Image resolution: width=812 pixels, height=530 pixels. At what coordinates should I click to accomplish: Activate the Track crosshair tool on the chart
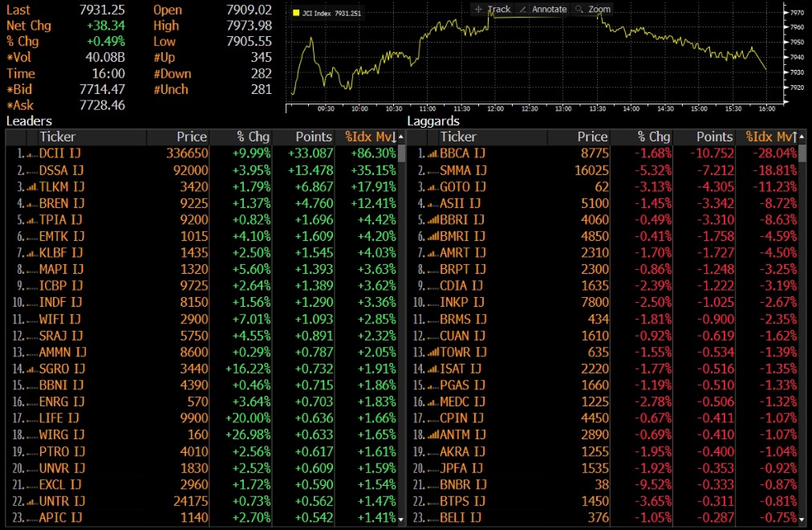click(493, 10)
